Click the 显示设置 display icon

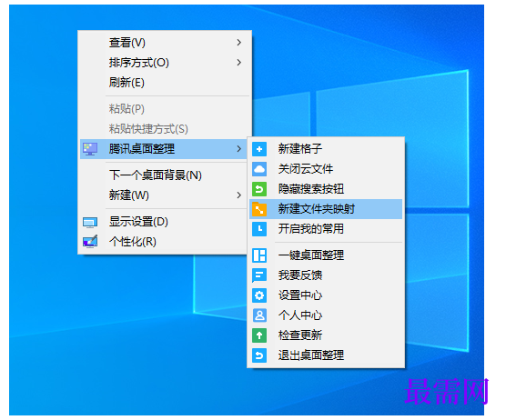click(90, 223)
